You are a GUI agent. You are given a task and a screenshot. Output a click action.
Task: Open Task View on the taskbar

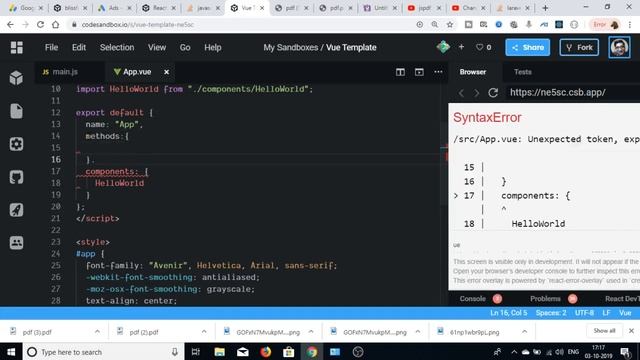click(196, 352)
